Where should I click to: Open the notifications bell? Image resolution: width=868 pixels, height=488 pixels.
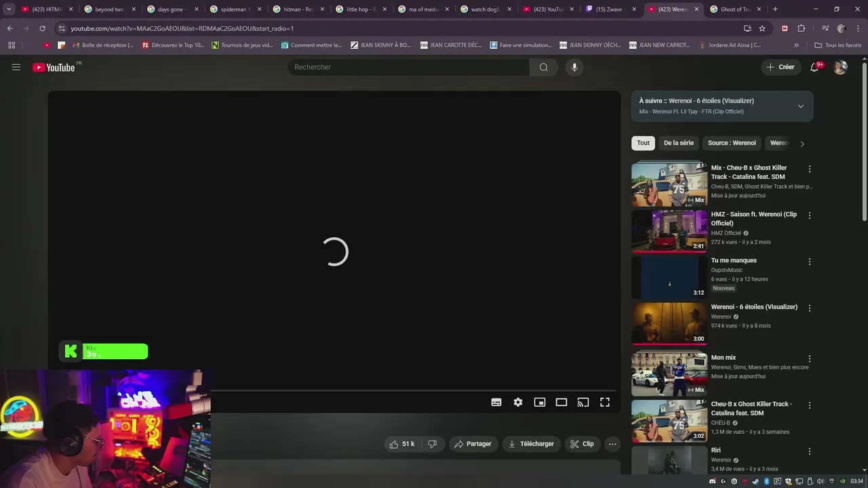pyautogui.click(x=815, y=67)
